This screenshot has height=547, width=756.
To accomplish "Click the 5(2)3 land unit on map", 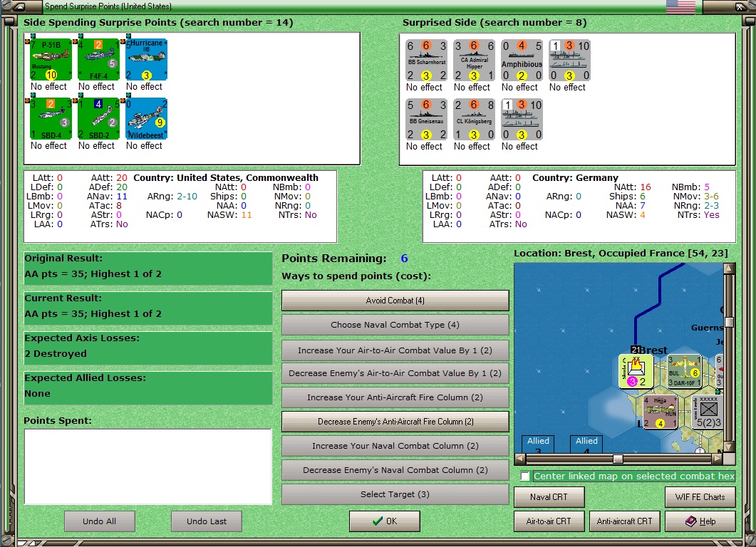I will 708,412.
